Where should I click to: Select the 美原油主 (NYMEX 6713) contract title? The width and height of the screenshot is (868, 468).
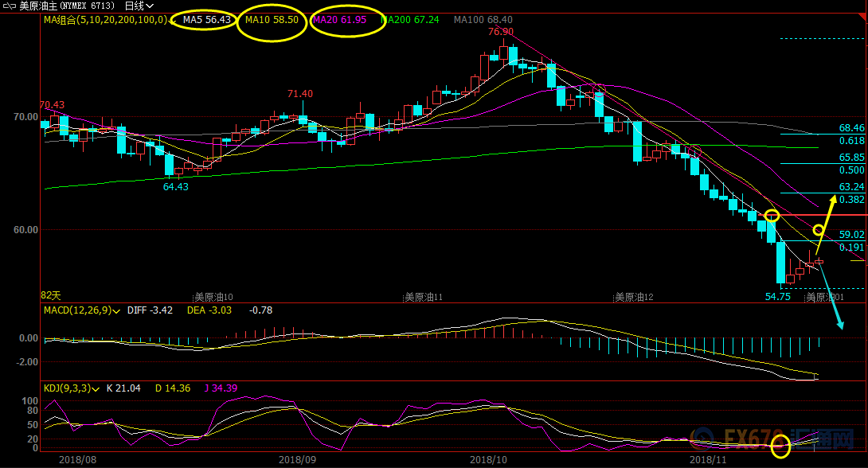click(x=67, y=6)
